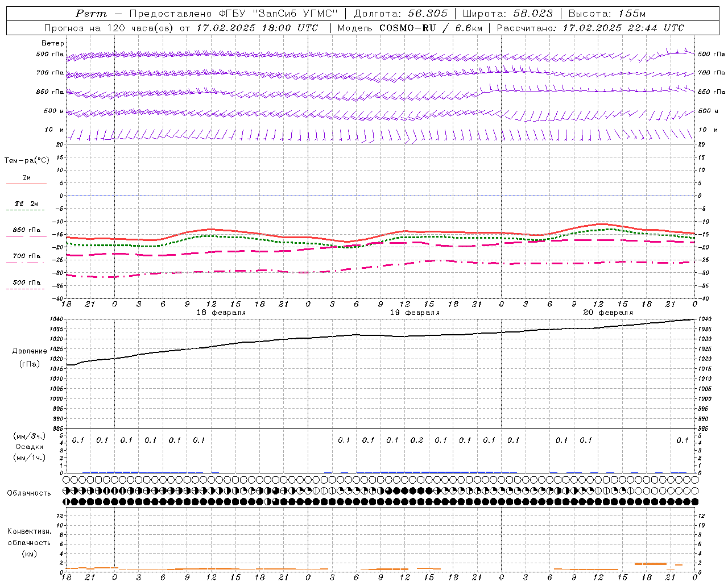The image size is (728, 582).
Task: Click the "Td 2м" dew point legend entry
Action: [26, 203]
